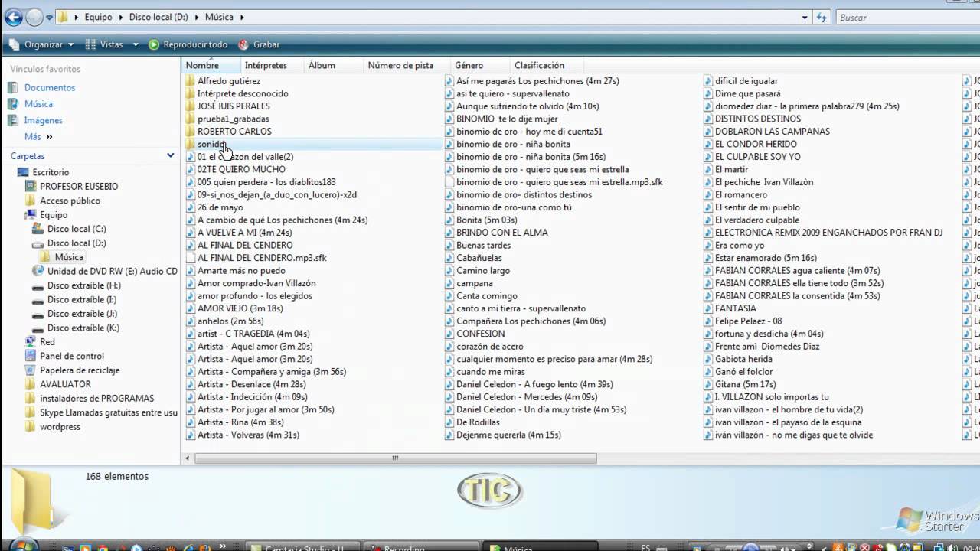Click the Back navigation arrow
The image size is (980, 551).
(x=14, y=17)
